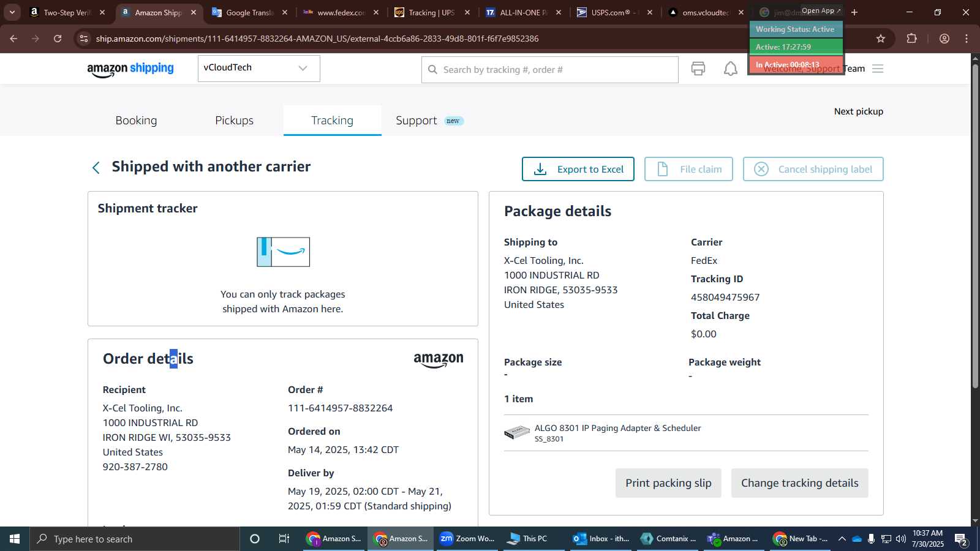Screen dimensions: 980x551
Task: Reload the page with refresh icon
Action: click(x=58, y=39)
